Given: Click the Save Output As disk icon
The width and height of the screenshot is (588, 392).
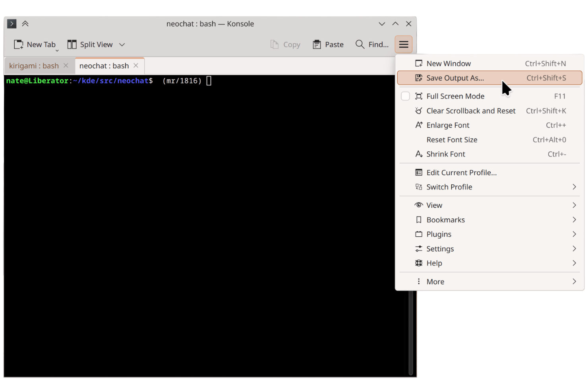Looking at the screenshot, I should (419, 78).
